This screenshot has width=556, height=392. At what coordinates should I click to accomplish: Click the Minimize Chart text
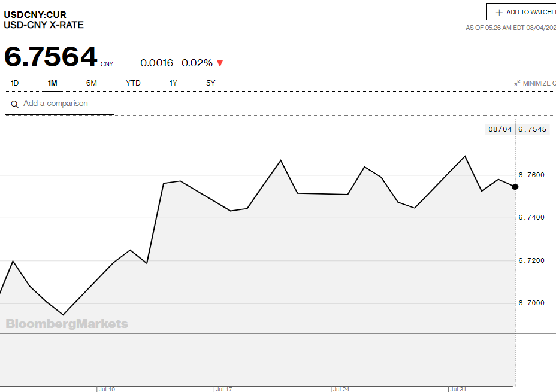pyautogui.click(x=539, y=83)
